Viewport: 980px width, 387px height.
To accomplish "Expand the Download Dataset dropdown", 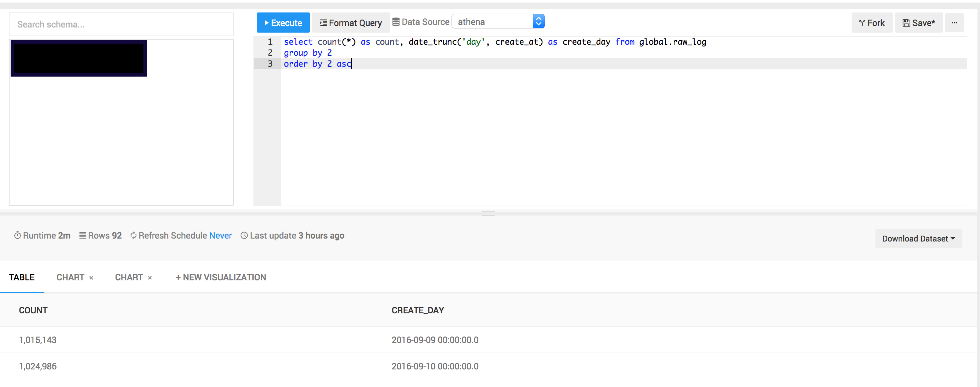I will coord(918,239).
